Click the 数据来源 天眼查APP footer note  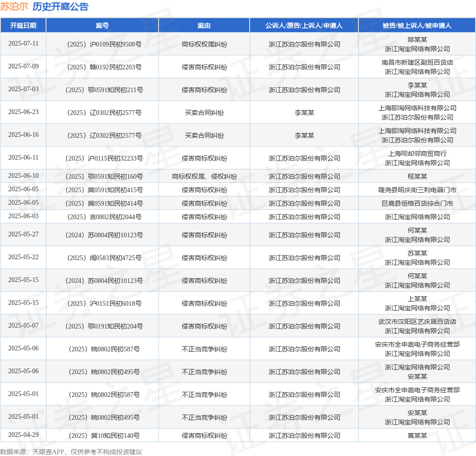tap(71, 452)
